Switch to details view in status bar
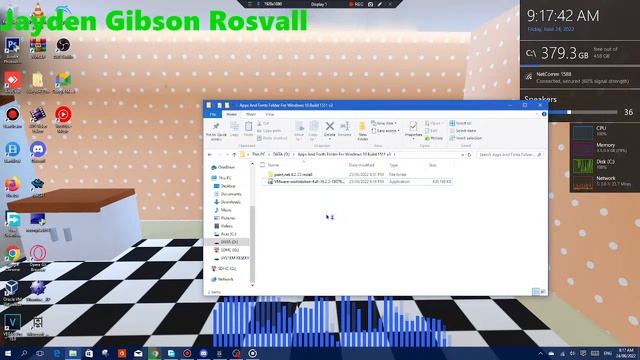Screen dimensions: 640x360 (x=536, y=291)
